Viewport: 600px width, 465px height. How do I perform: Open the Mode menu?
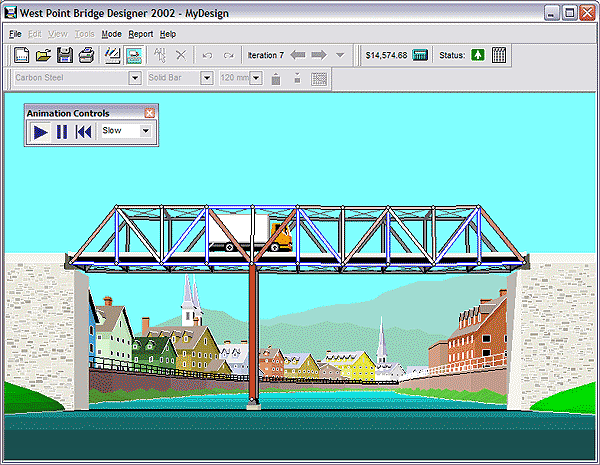coord(111,34)
